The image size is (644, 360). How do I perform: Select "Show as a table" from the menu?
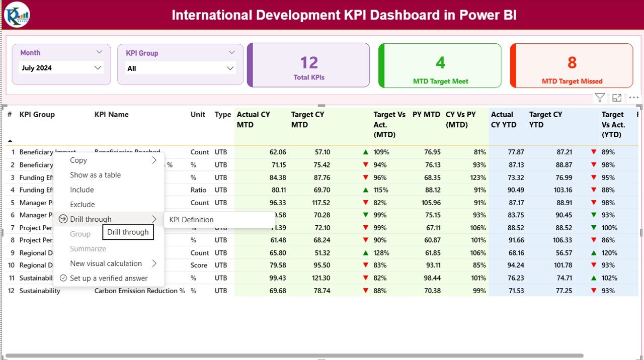[x=95, y=175]
